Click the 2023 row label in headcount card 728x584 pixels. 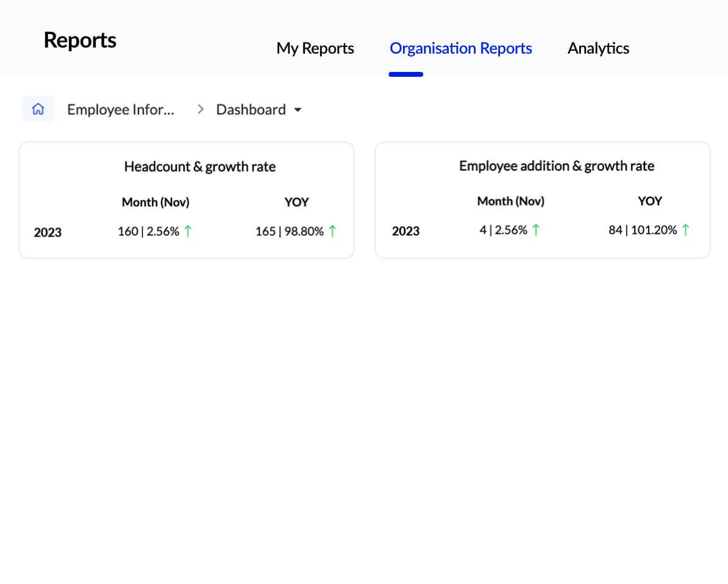[x=48, y=232]
